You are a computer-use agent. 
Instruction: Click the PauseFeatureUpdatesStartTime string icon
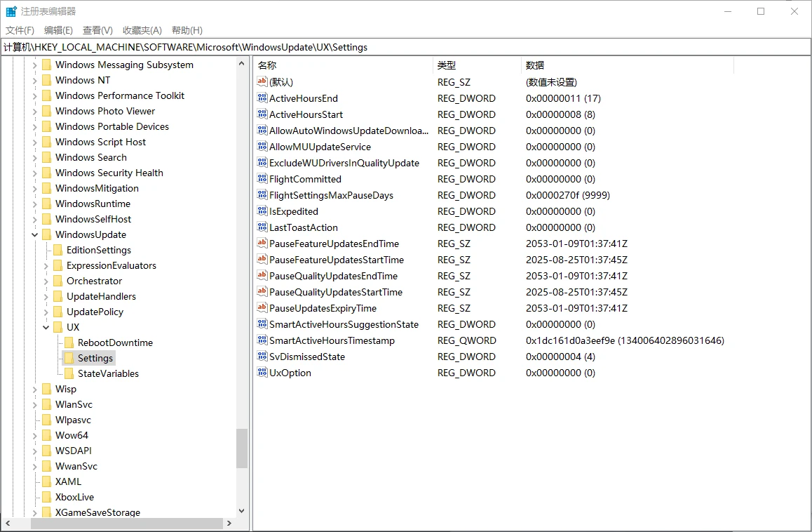[x=262, y=259]
